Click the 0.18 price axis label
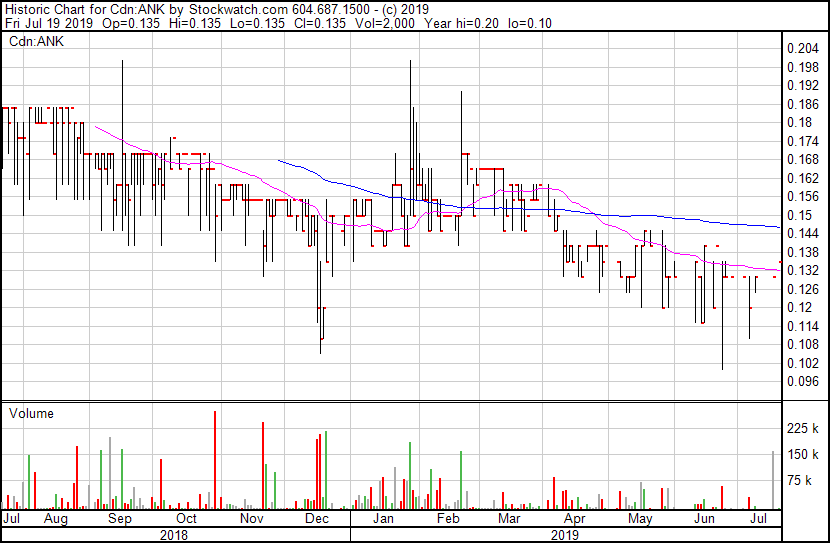The image size is (830, 543). click(x=799, y=122)
